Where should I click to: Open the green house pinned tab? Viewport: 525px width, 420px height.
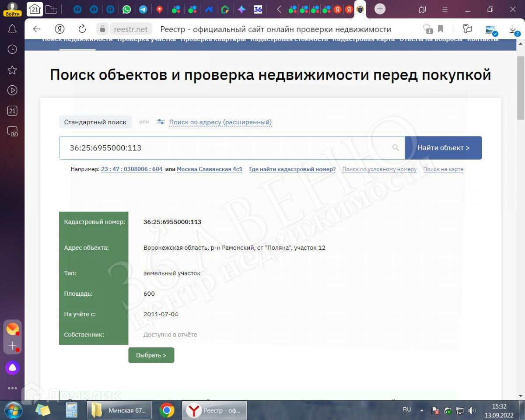click(225, 9)
